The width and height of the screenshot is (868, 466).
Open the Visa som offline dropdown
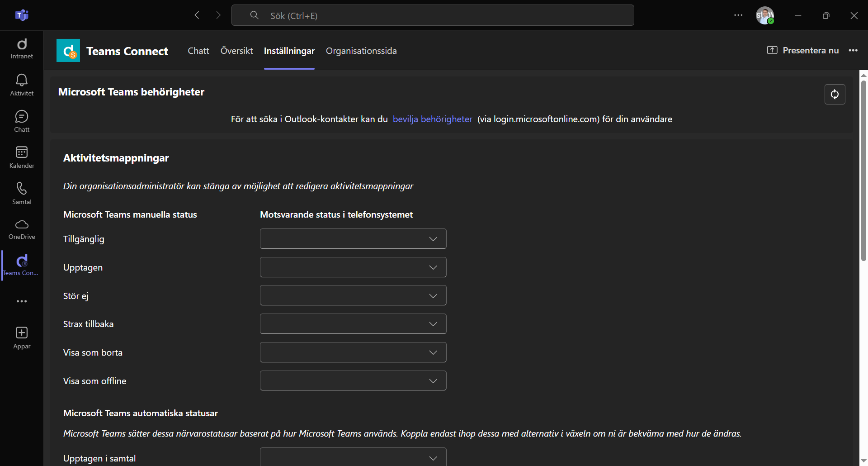[353, 380]
